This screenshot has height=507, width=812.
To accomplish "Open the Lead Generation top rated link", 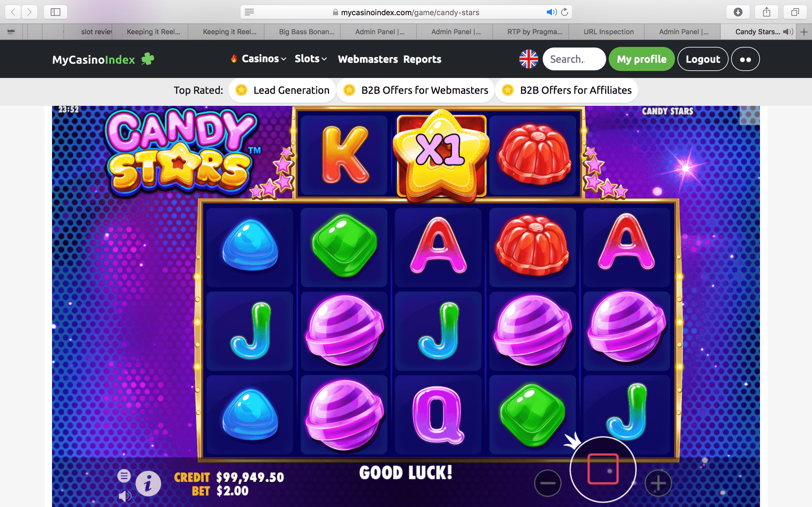I will pos(282,90).
